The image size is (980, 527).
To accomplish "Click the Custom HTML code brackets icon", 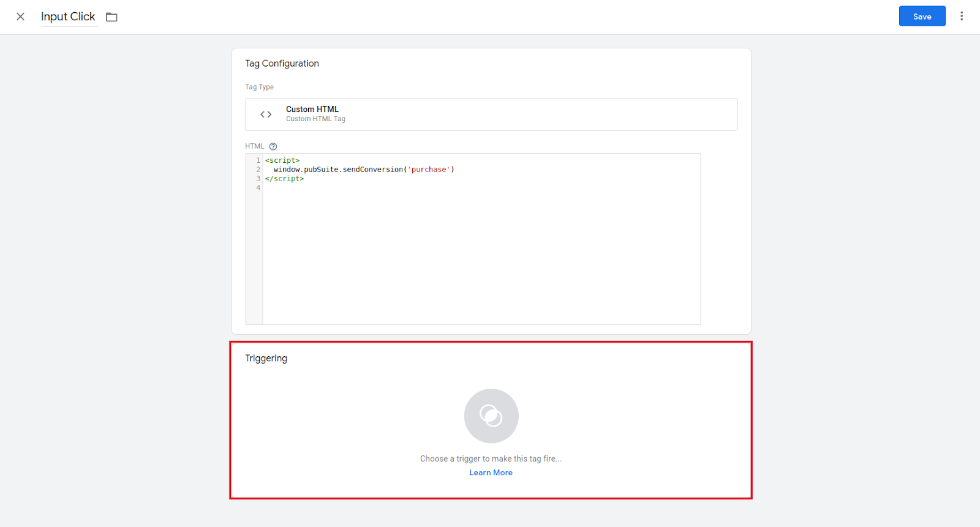I will (266, 114).
